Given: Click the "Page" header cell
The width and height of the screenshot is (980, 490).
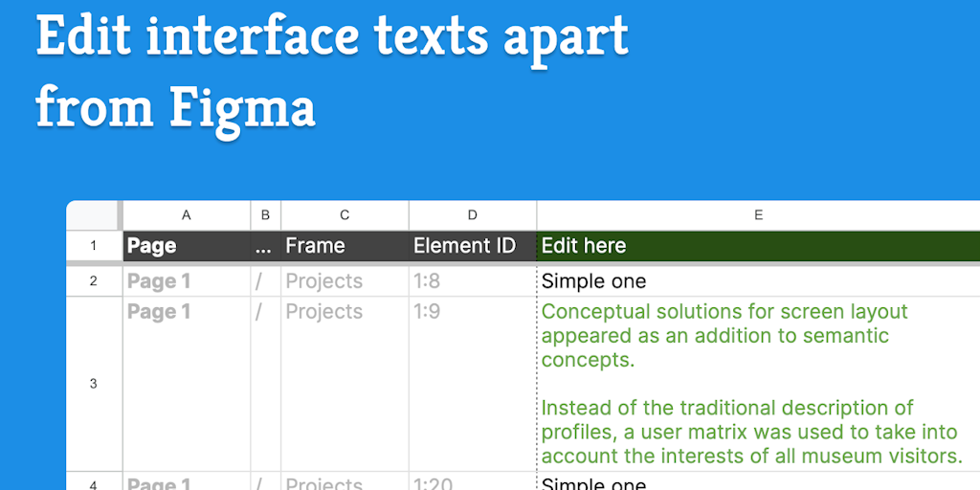Looking at the screenshot, I should (x=186, y=246).
